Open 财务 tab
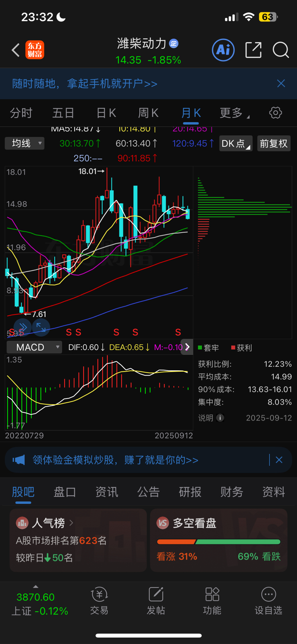 click(232, 492)
